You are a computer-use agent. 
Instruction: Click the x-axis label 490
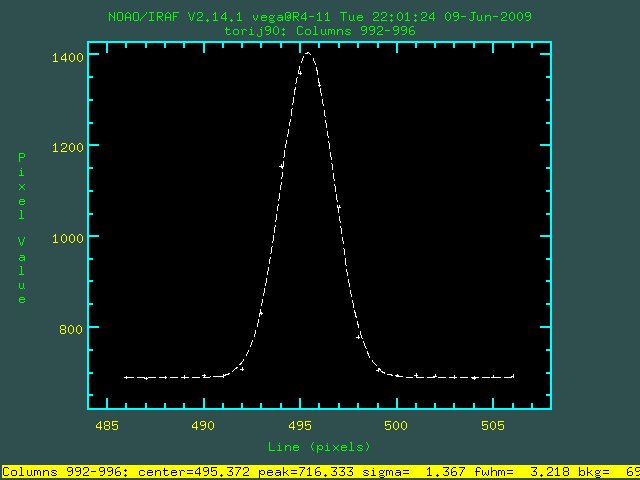tap(203, 426)
